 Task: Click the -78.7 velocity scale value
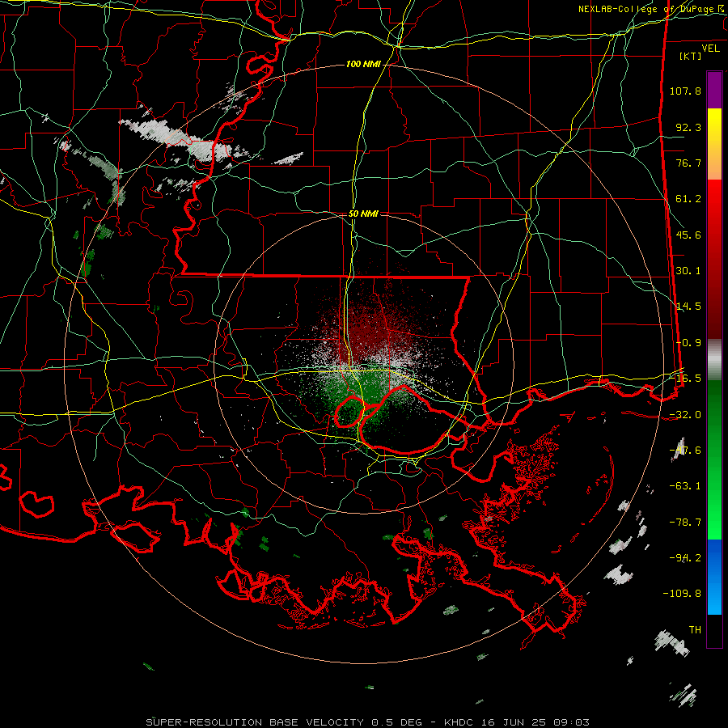tap(685, 523)
